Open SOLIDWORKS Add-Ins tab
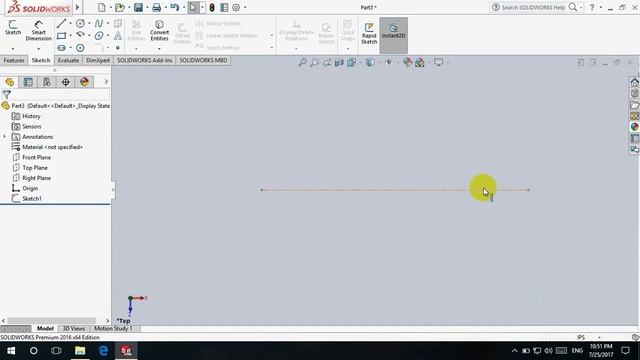640x360 pixels. click(x=144, y=60)
